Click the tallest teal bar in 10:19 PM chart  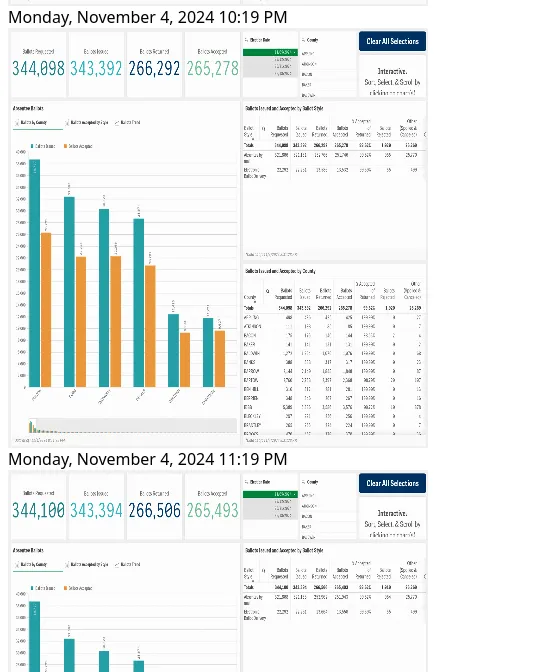point(34,273)
